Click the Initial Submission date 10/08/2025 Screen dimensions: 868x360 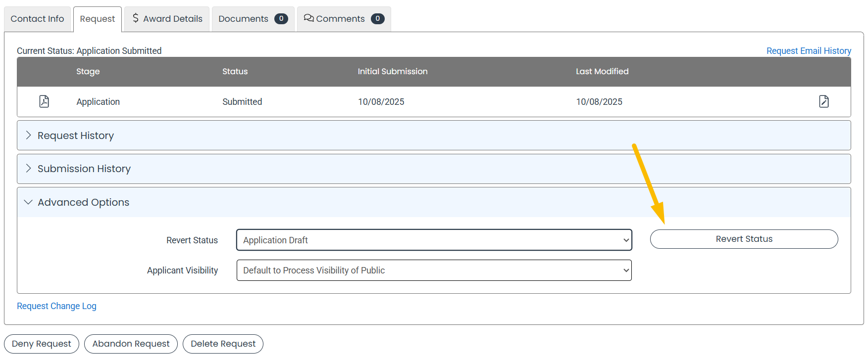[381, 101]
